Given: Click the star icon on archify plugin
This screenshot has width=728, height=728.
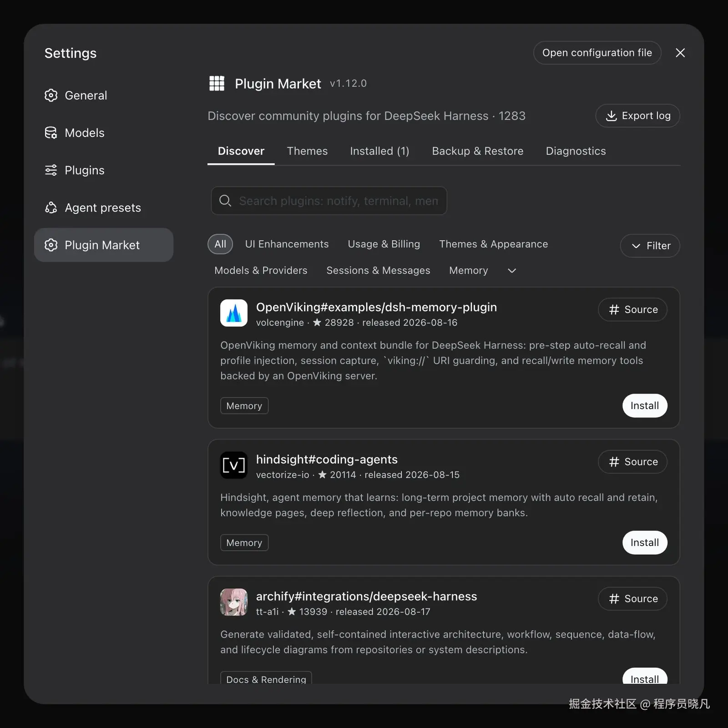Looking at the screenshot, I should tap(292, 612).
